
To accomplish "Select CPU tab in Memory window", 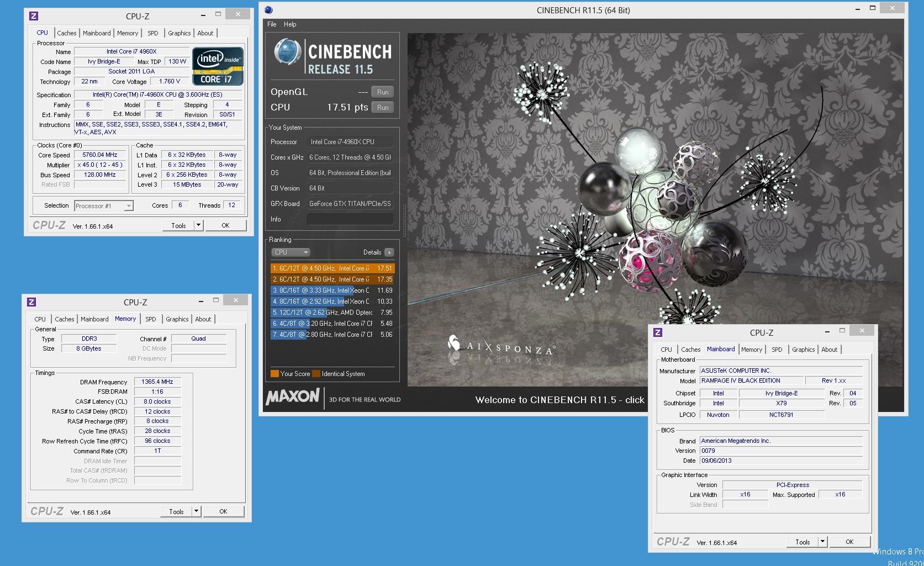I will [x=40, y=319].
